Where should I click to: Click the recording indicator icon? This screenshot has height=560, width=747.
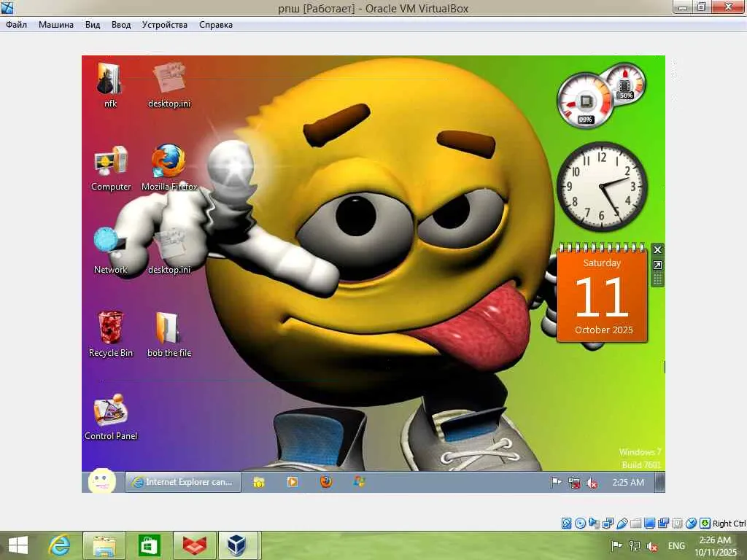663,524
